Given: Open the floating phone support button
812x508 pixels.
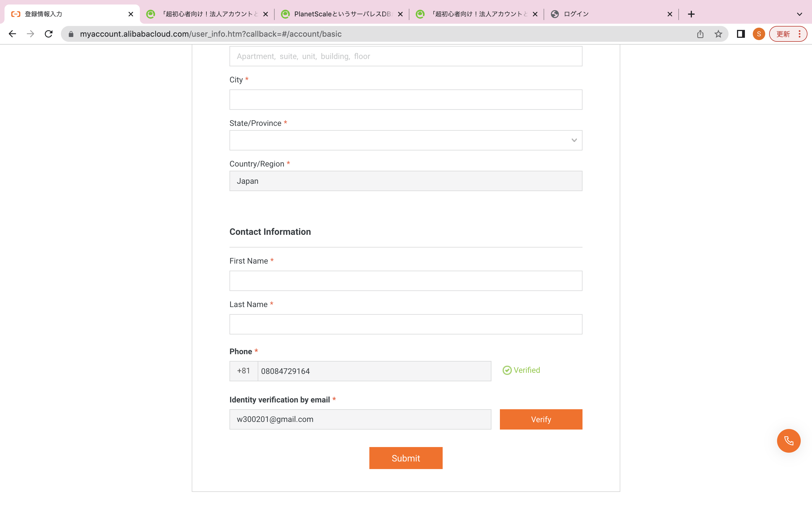Looking at the screenshot, I should click(x=789, y=441).
